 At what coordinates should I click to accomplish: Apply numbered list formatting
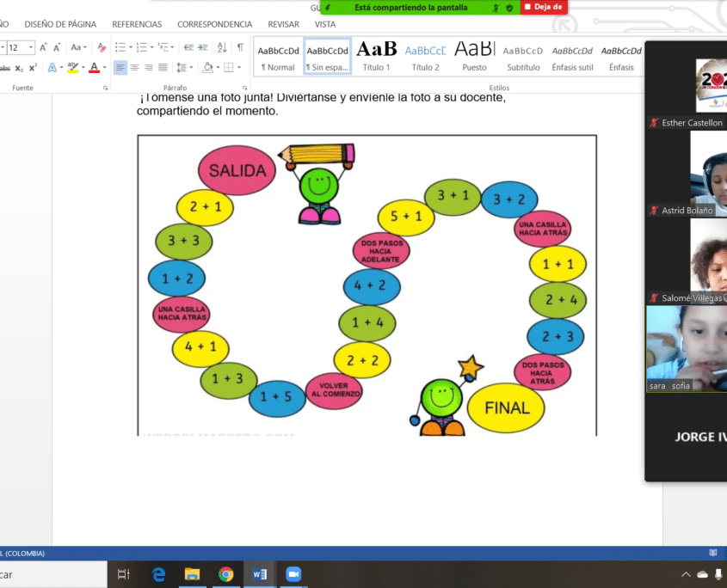click(141, 47)
